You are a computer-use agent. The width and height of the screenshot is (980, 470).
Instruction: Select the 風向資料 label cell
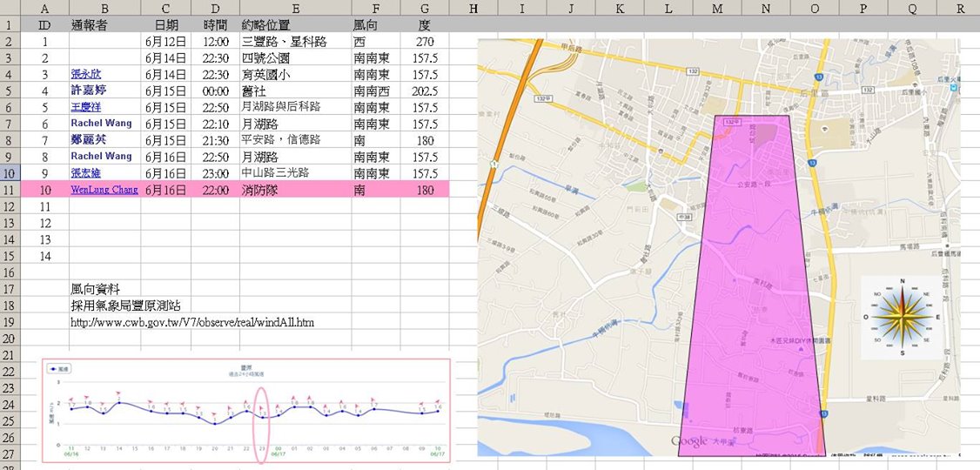(x=105, y=289)
